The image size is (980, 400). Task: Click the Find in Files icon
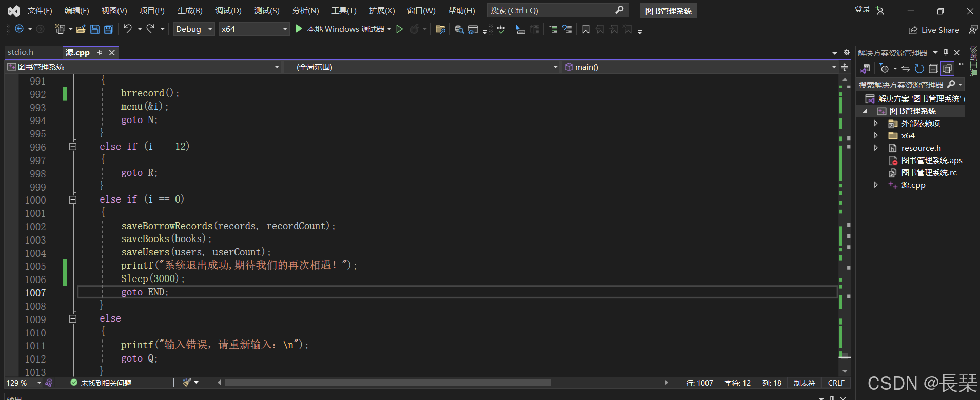pyautogui.click(x=459, y=30)
